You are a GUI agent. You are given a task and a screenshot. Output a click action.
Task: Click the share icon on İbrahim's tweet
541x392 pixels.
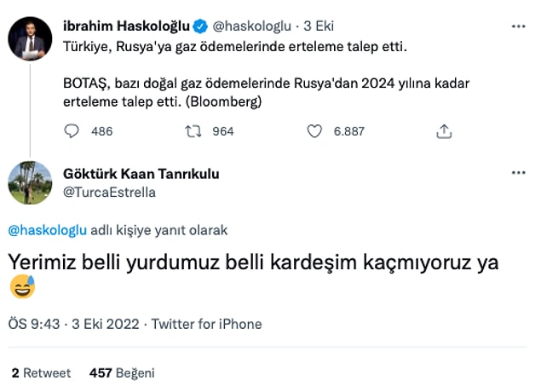(x=443, y=131)
